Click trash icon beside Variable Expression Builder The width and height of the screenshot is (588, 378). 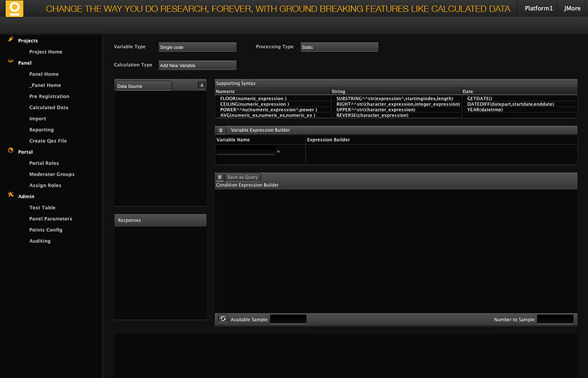click(x=221, y=131)
